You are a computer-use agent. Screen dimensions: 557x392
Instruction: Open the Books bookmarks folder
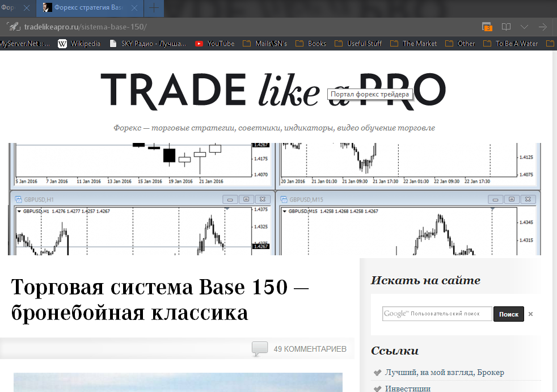tap(311, 43)
